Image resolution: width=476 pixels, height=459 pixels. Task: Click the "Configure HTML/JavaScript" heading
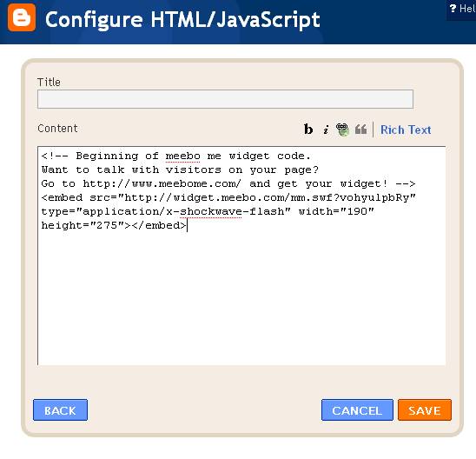pos(182,20)
